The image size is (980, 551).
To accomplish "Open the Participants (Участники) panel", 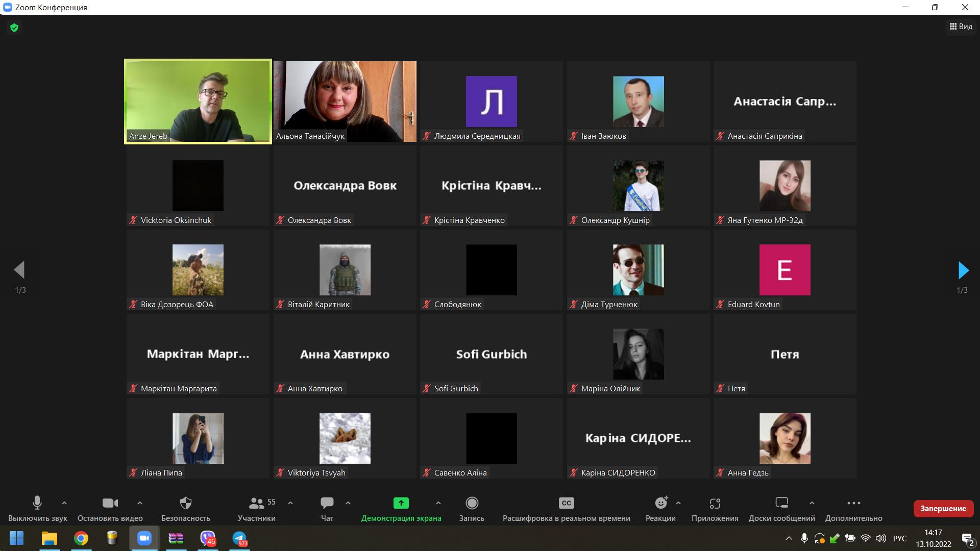I will tap(257, 504).
